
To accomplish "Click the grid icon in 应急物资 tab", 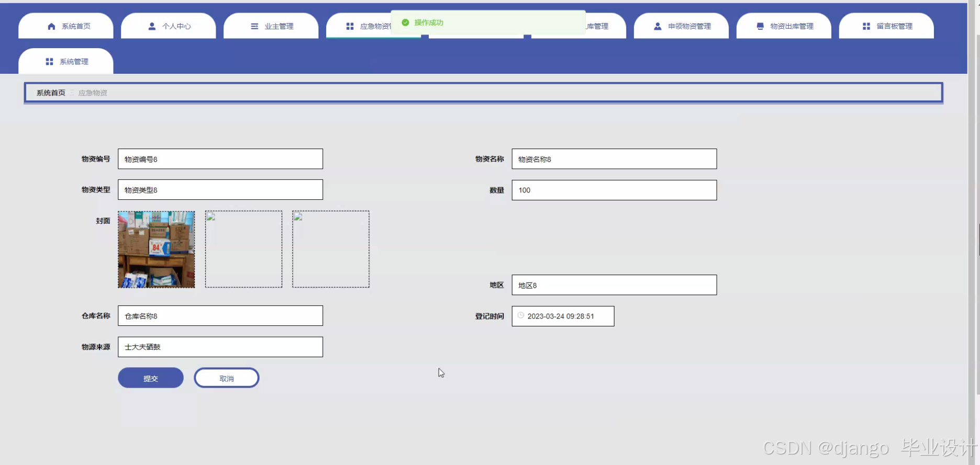I will click(350, 26).
